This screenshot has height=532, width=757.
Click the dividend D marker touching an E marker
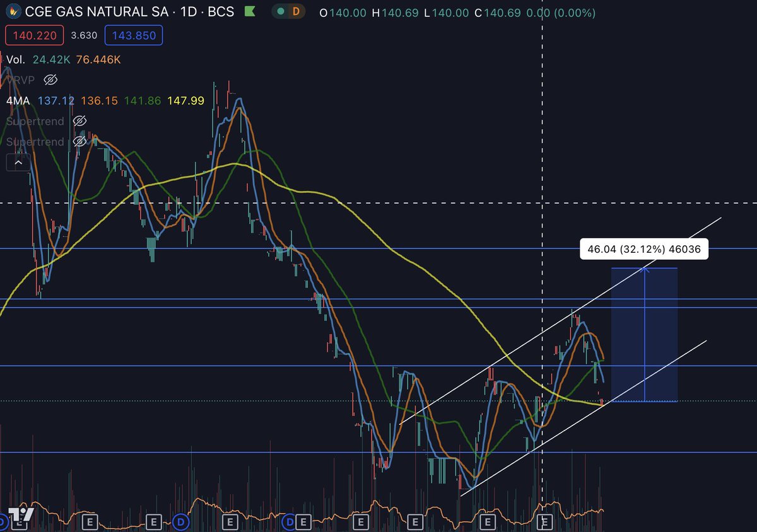pyautogui.click(x=290, y=522)
